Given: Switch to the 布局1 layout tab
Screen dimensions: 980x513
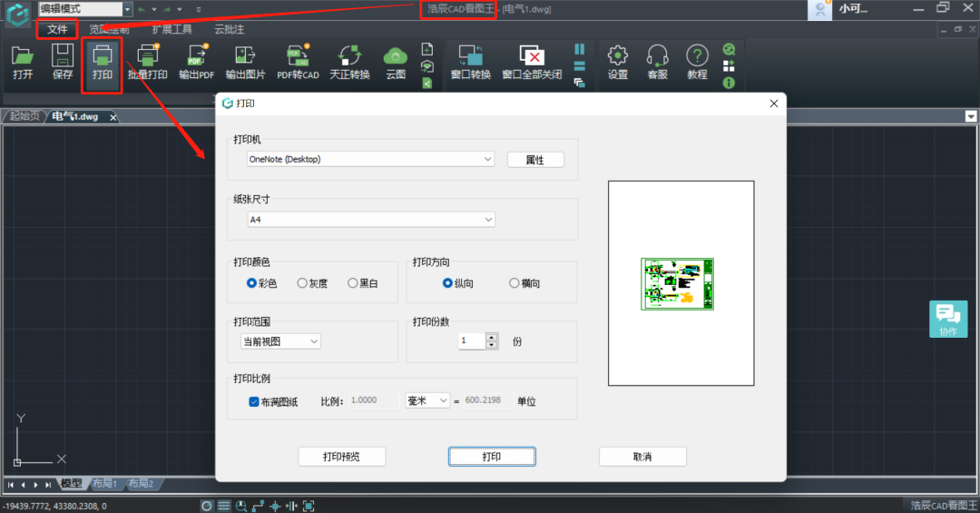Looking at the screenshot, I should (x=105, y=484).
